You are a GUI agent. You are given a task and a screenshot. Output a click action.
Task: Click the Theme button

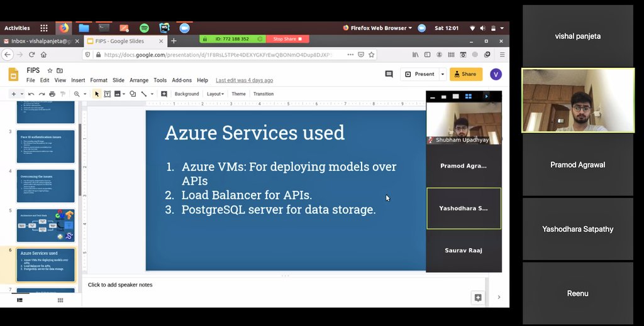click(x=238, y=94)
